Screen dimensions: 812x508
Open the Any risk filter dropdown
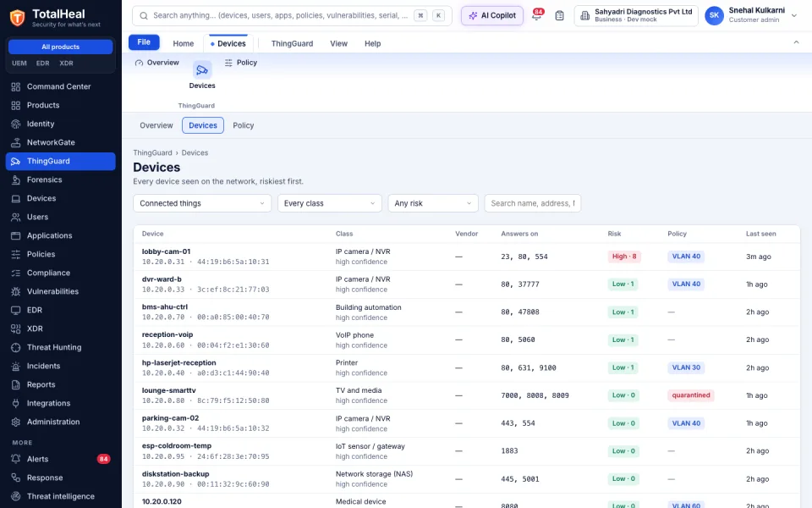(x=433, y=203)
